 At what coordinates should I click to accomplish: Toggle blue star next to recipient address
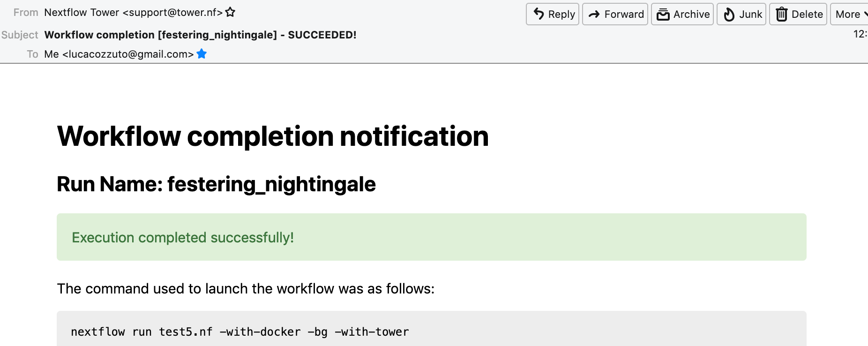pos(202,54)
